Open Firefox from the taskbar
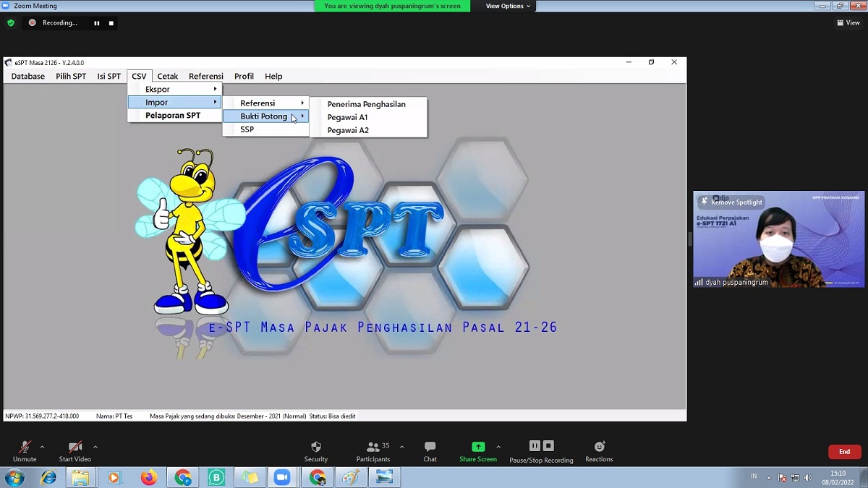Image resolution: width=868 pixels, height=488 pixels. (x=149, y=477)
